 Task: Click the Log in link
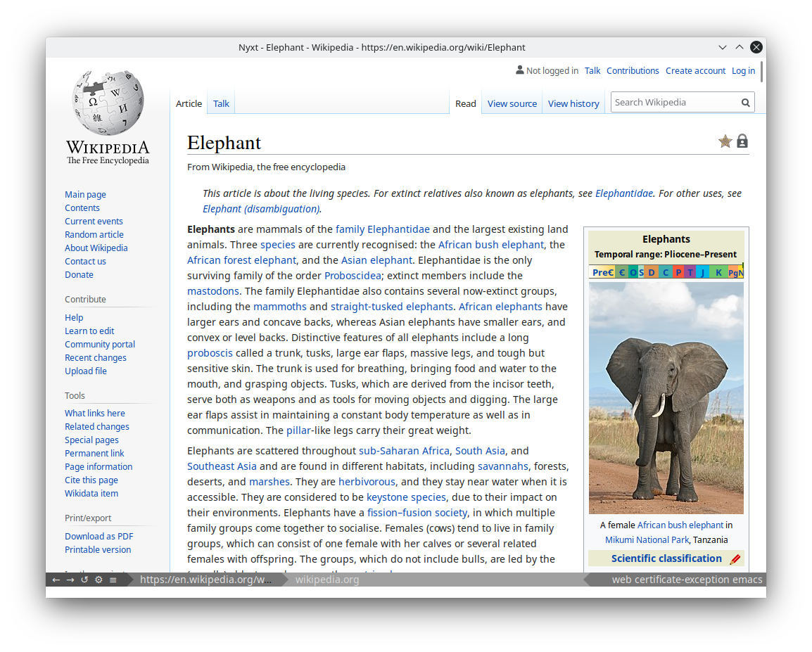(x=743, y=70)
